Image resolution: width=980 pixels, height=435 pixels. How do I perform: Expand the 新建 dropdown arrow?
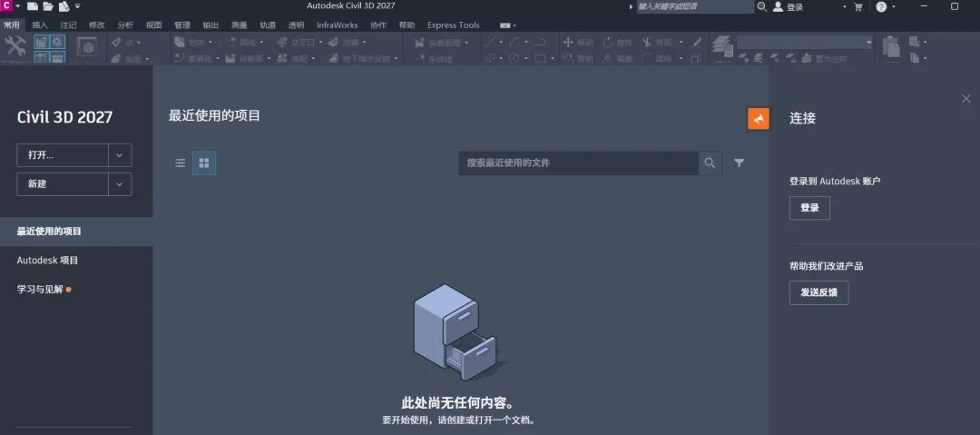click(x=120, y=184)
